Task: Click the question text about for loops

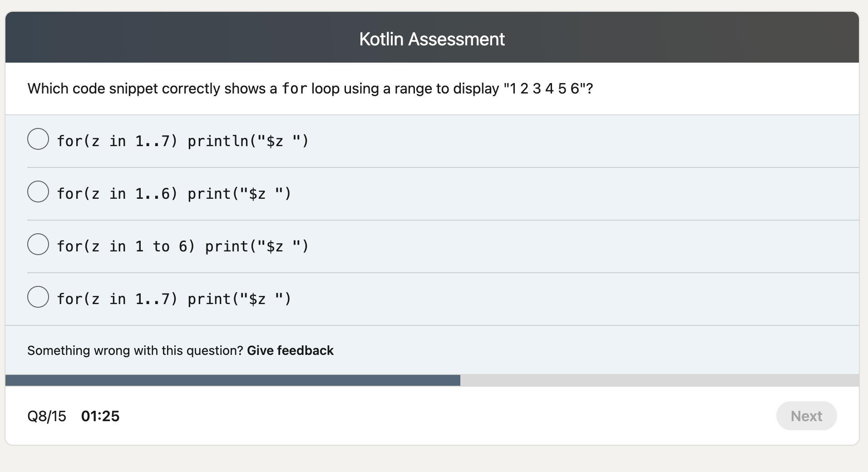Action: pos(310,88)
